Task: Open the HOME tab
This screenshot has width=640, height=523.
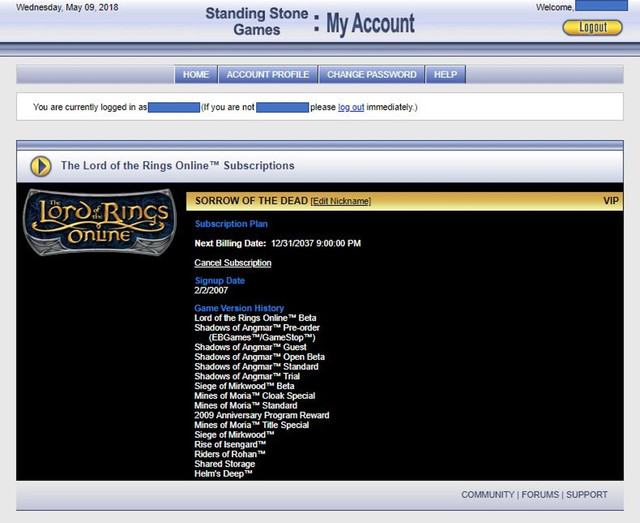Action: tap(196, 74)
